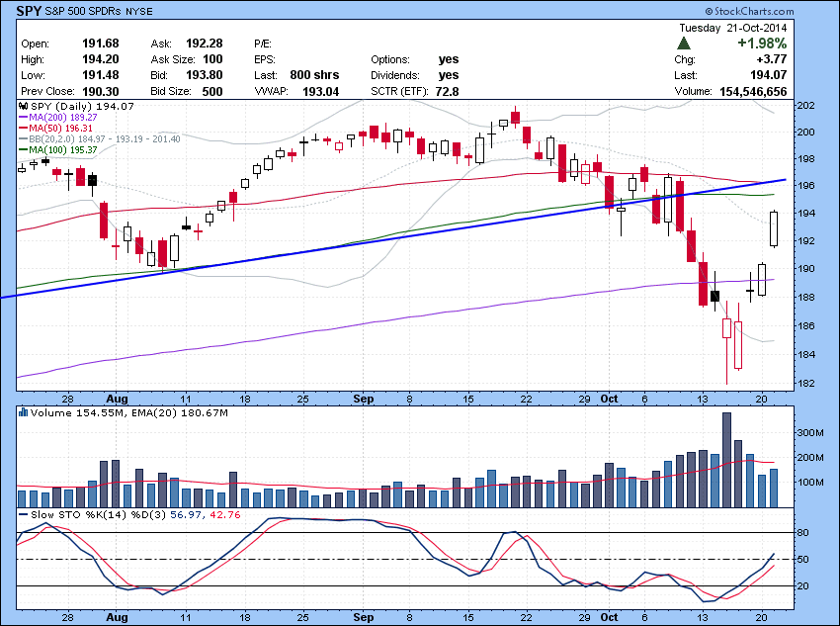Click the candlestick icon beside SPY (Daily)
The image size is (840, 626).
coord(24,106)
